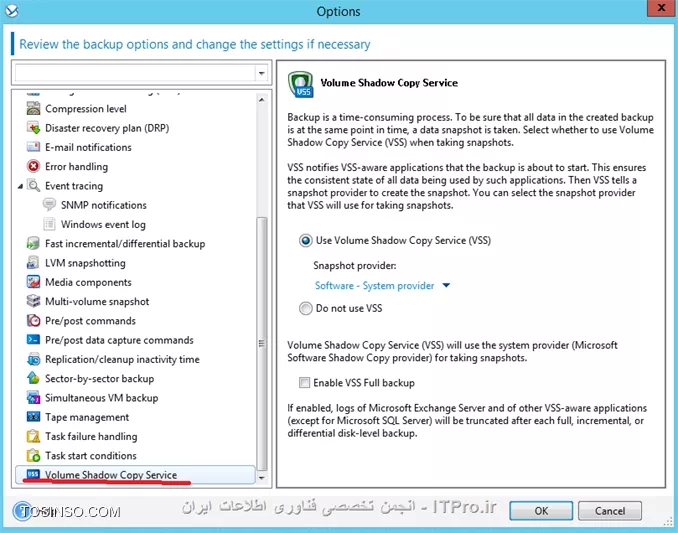Click the Fast incremental/differential backup icon
678x533 pixels.
pos(33,243)
